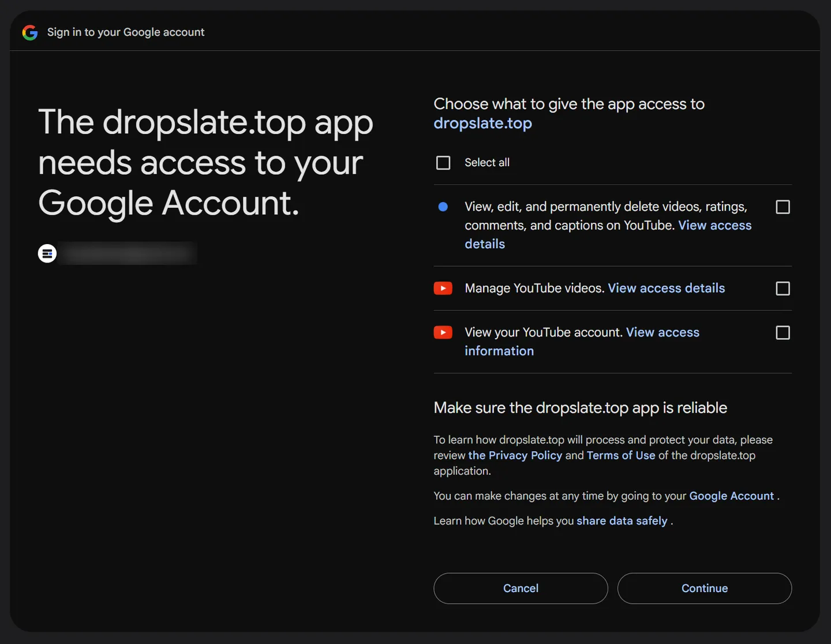Viewport: 831px width, 644px height.
Task: Open the share data safely link
Action: [622, 521]
